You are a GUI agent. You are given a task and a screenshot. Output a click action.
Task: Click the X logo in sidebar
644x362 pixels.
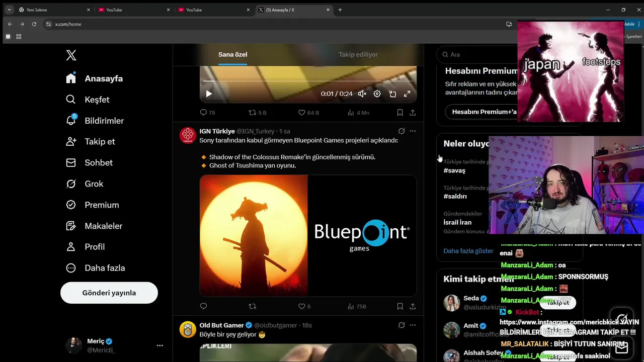71,55
